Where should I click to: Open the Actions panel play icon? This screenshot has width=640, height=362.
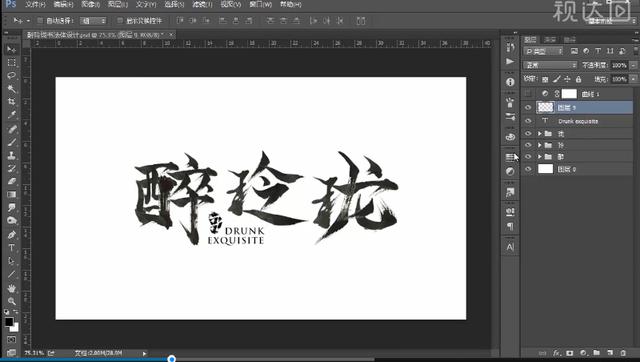pos(510,62)
